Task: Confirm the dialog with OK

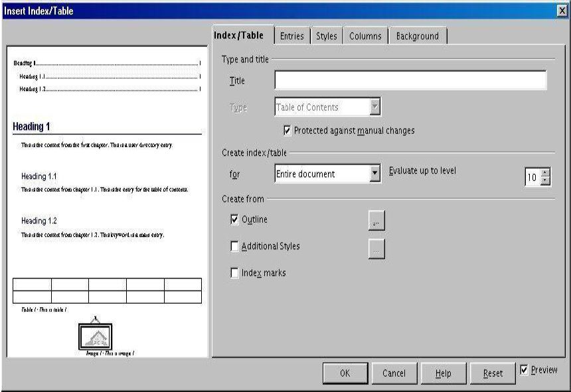Action: click(x=345, y=373)
